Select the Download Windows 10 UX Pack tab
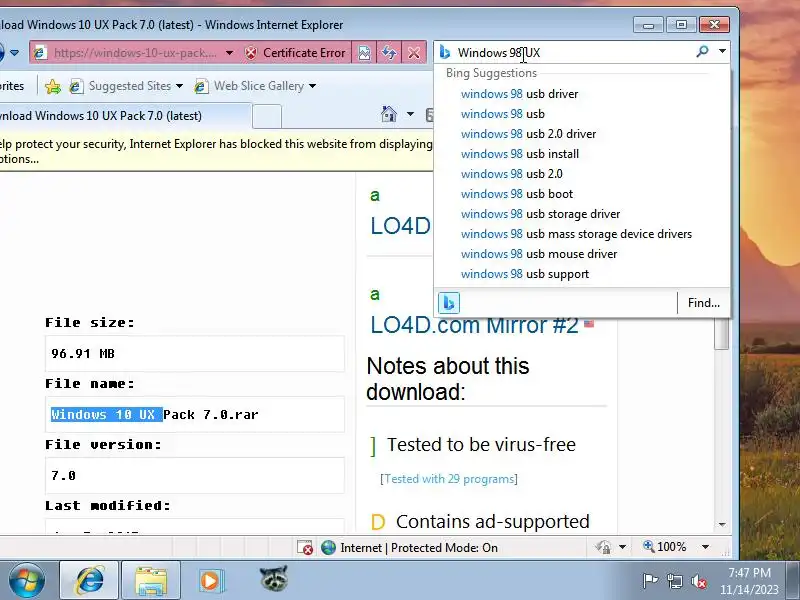The width and height of the screenshot is (800, 600). click(x=124, y=116)
